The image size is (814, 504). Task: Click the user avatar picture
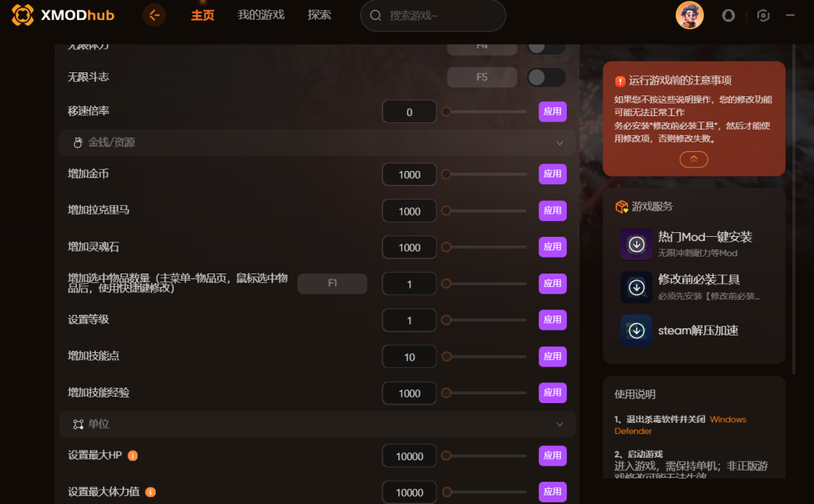(689, 15)
